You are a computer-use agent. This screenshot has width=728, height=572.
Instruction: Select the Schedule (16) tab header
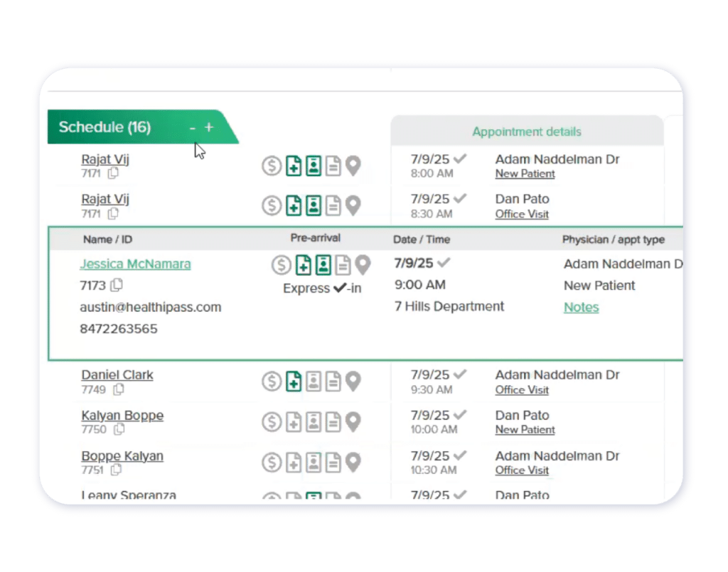105,127
